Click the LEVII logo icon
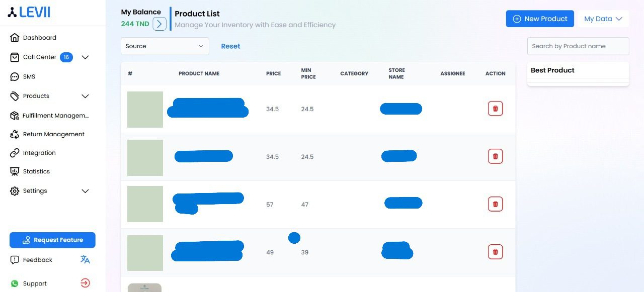Screen dimensions: 644x292 click(13, 13)
